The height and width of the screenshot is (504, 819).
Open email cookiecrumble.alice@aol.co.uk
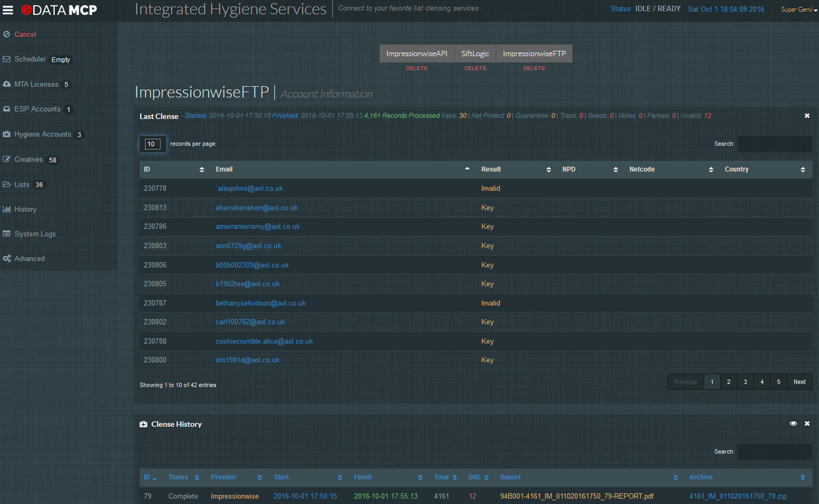[264, 341]
